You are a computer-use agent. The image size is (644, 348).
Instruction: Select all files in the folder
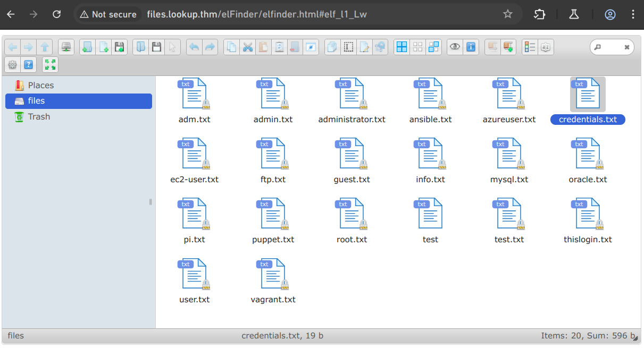[x=402, y=47]
